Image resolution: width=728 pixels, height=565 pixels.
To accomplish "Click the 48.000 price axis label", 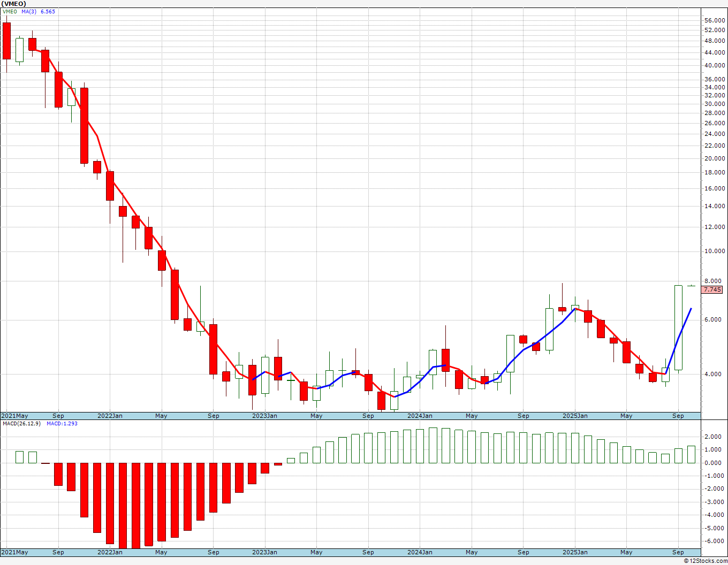I will [x=715, y=41].
